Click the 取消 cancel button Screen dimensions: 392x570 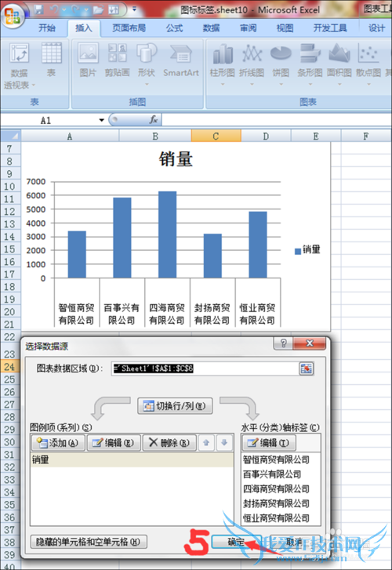click(x=294, y=542)
